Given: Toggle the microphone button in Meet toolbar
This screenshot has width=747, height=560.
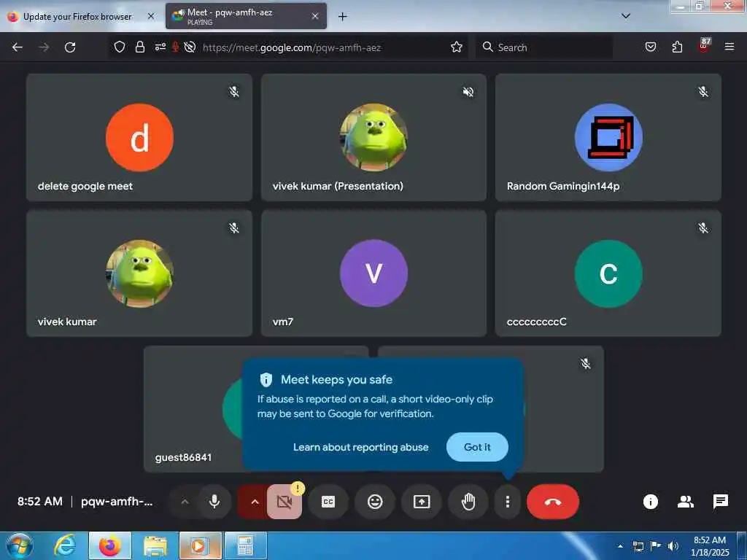Looking at the screenshot, I should click(214, 502).
